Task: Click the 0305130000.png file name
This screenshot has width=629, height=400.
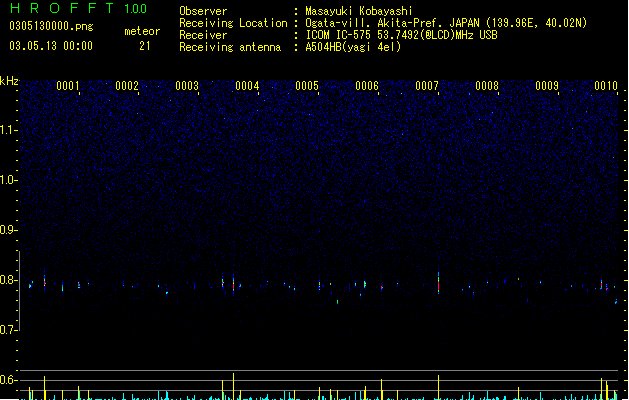Action: (51, 26)
